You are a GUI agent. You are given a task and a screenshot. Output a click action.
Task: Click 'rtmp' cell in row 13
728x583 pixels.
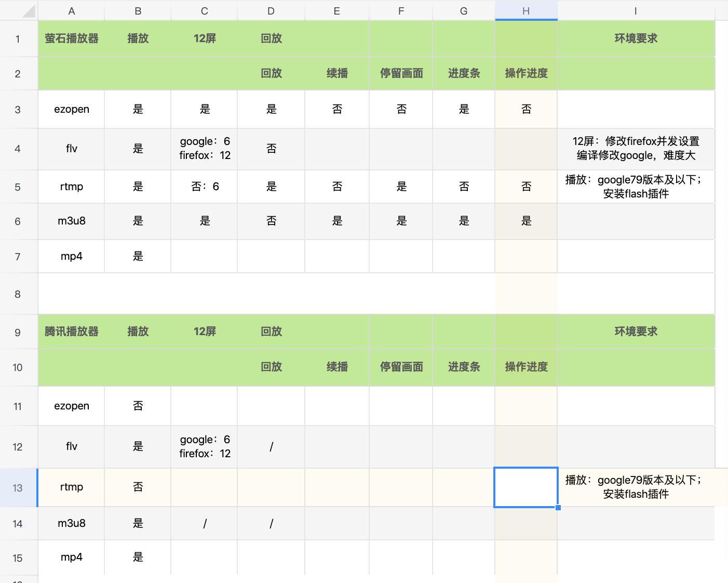[x=72, y=487]
